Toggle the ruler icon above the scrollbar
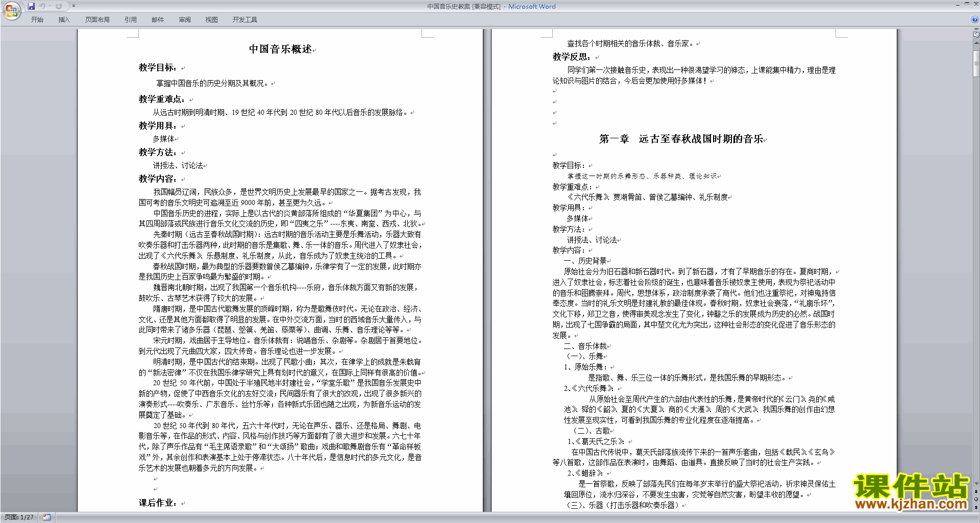 976,34
